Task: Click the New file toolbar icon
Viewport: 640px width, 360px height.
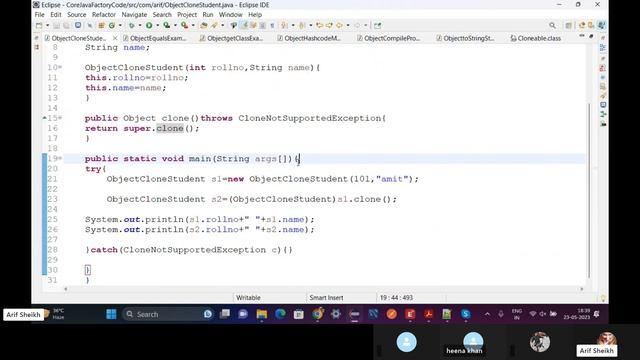Action: coord(39,25)
